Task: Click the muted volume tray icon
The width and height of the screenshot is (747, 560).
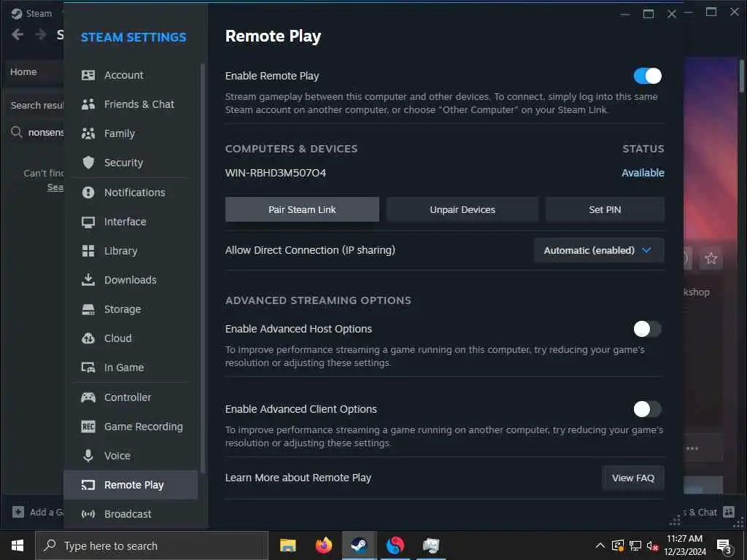Action: [x=652, y=545]
